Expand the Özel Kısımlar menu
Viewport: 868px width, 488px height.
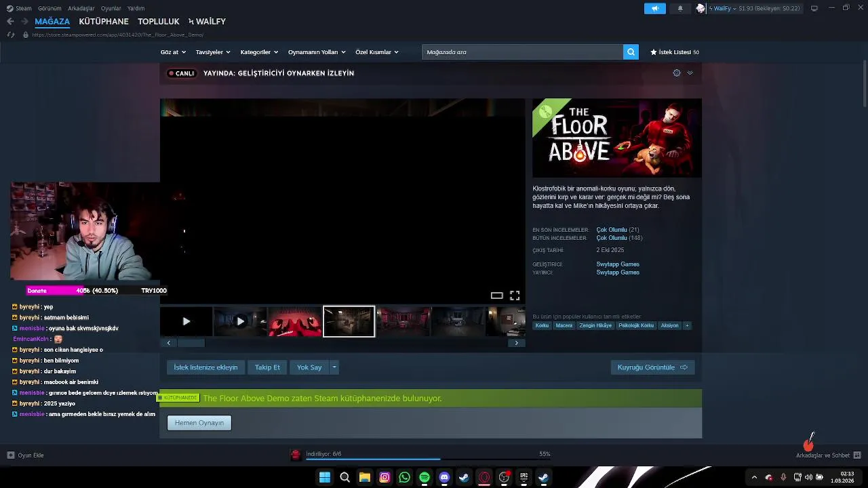pos(377,52)
